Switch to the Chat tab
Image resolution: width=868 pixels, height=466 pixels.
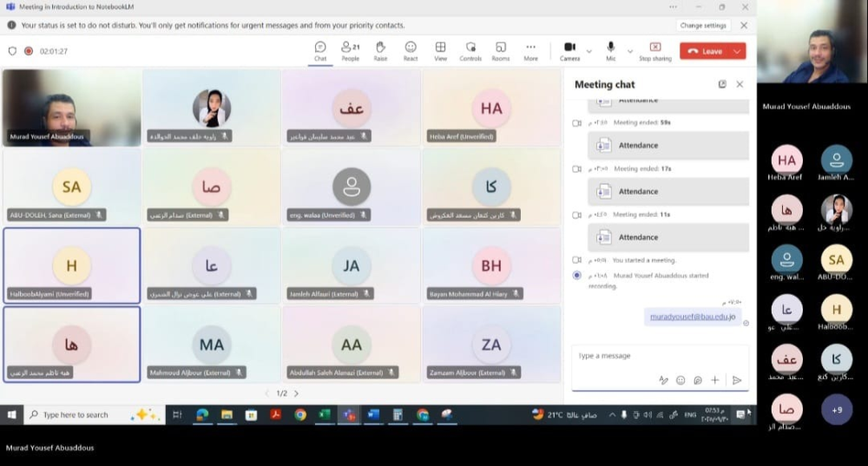pos(320,50)
